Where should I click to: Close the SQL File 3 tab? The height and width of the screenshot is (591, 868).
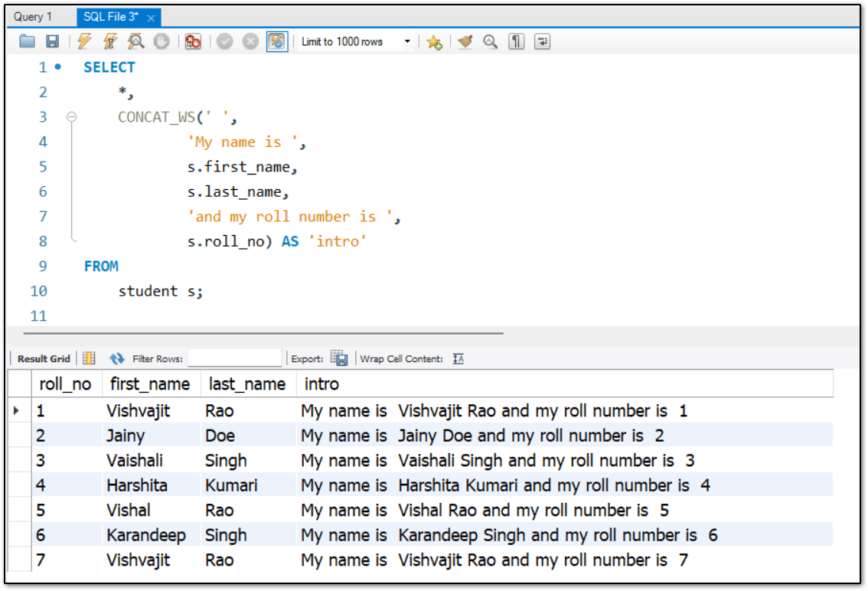click(x=149, y=15)
